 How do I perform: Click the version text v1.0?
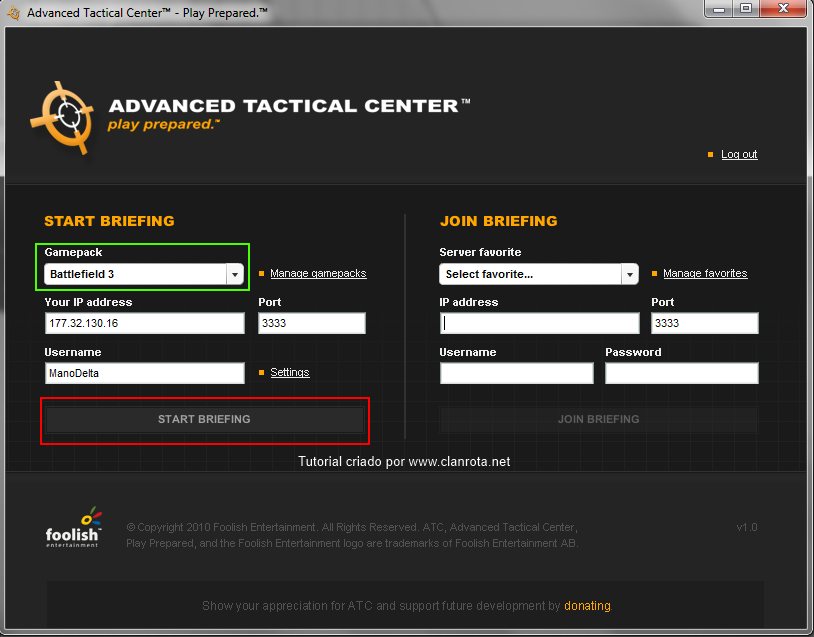point(747,527)
